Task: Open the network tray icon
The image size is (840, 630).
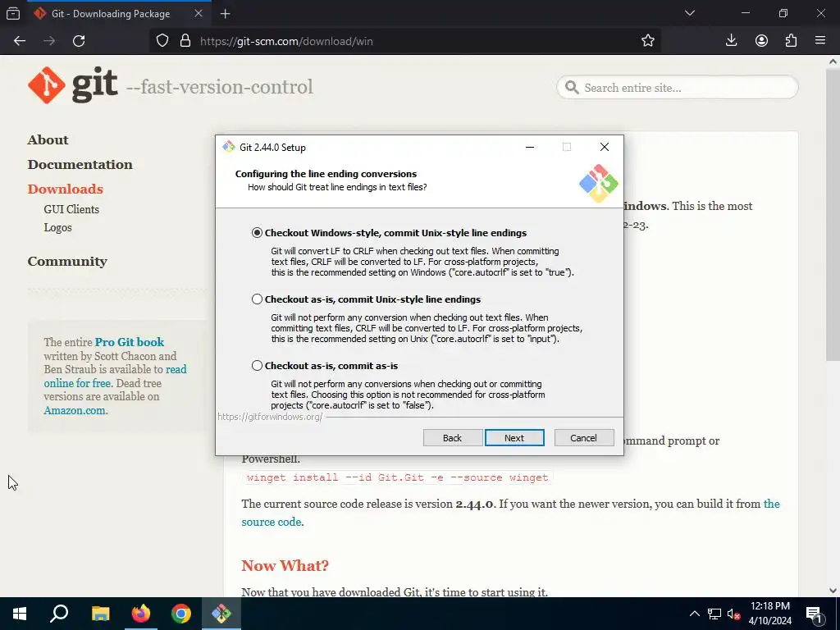Action: (x=714, y=614)
